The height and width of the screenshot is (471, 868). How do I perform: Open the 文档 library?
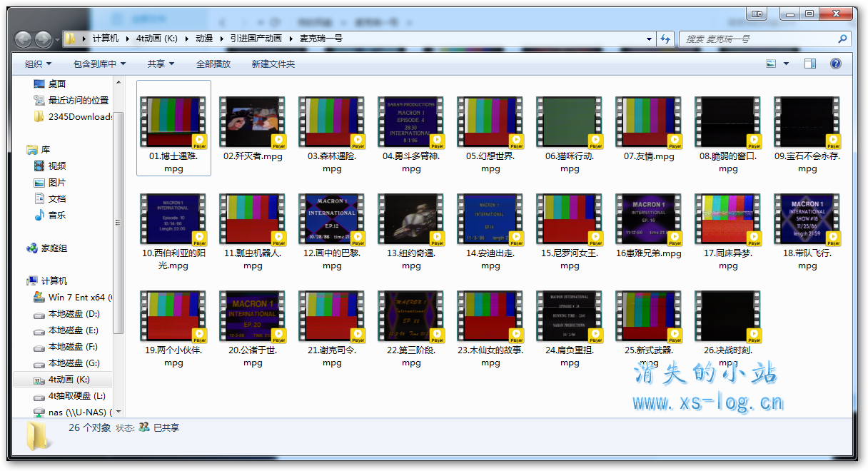click(50, 199)
